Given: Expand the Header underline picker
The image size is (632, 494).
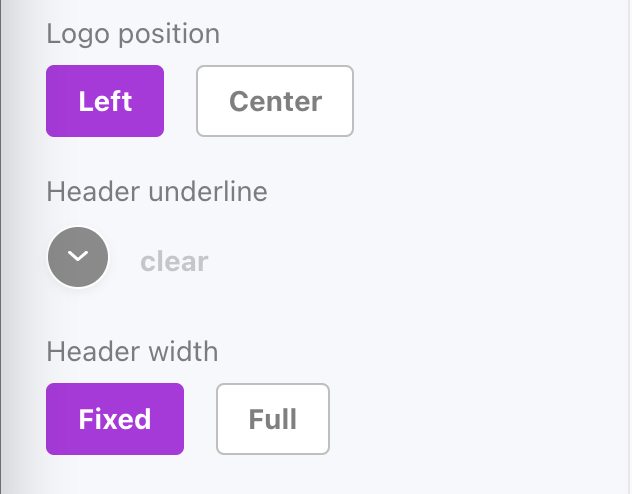Looking at the screenshot, I should [x=78, y=258].
